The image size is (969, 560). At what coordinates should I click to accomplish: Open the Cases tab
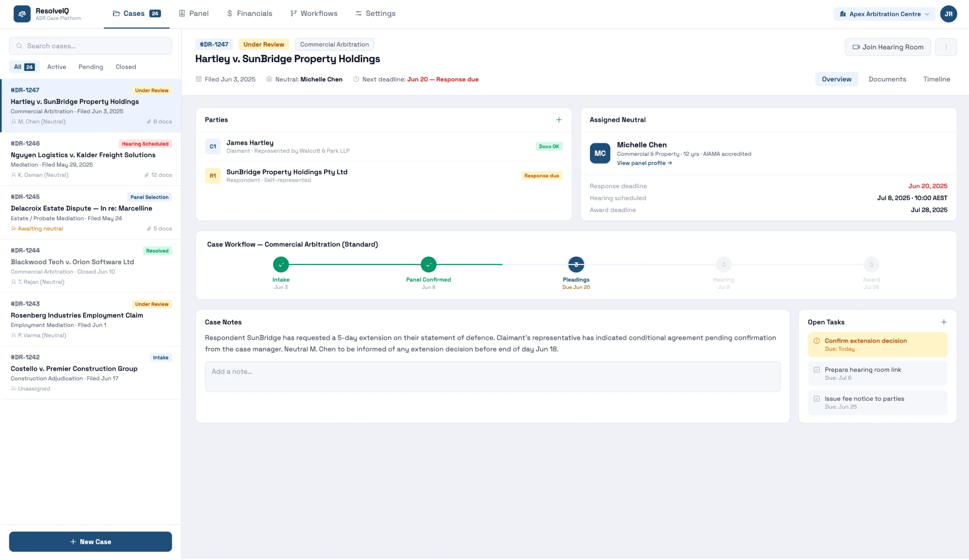point(137,14)
